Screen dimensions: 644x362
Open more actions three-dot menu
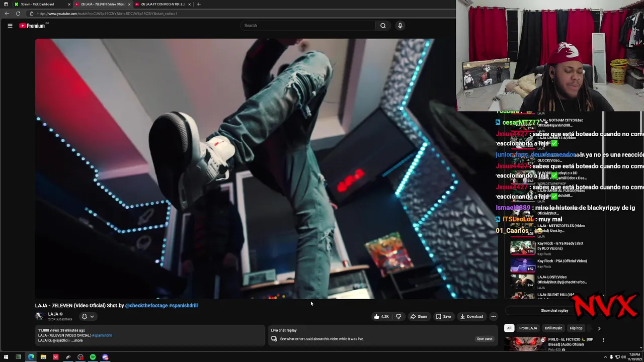(x=494, y=317)
